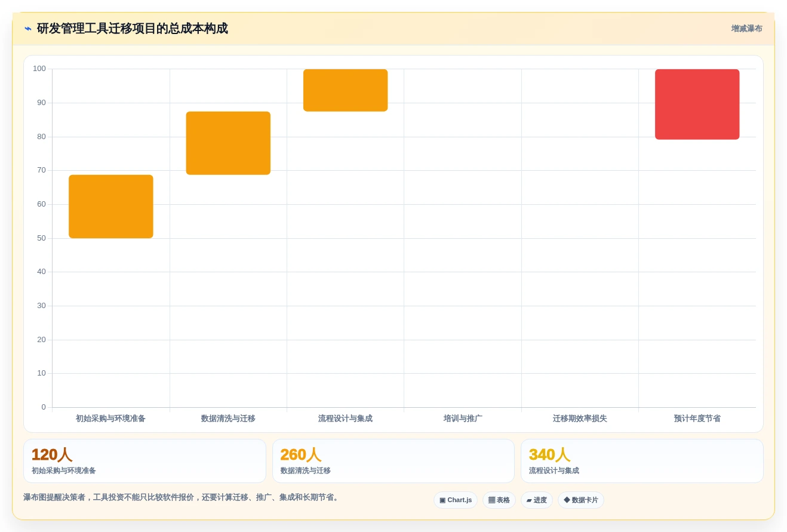Open the 120人 初始采购与环境准备 data card
Viewport: 787px width, 532px height.
pyautogui.click(x=145, y=461)
